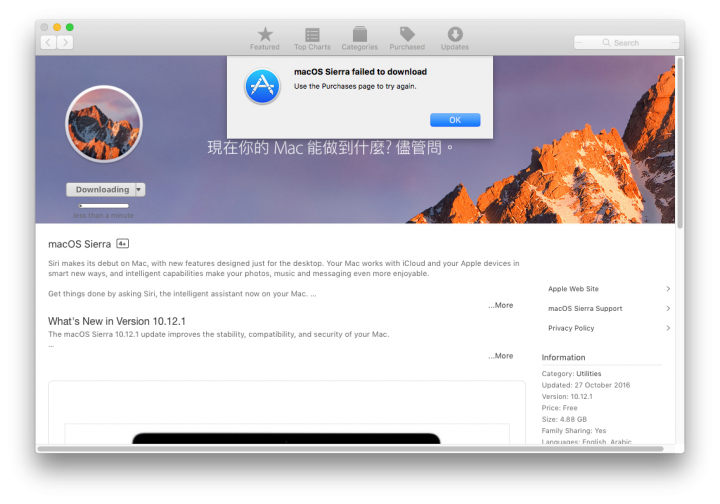
Task: Click the Downloading button
Action: click(102, 190)
